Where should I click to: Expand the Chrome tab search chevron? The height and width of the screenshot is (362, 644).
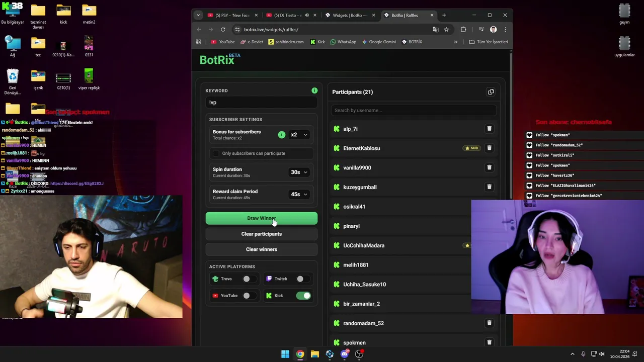coord(198,15)
